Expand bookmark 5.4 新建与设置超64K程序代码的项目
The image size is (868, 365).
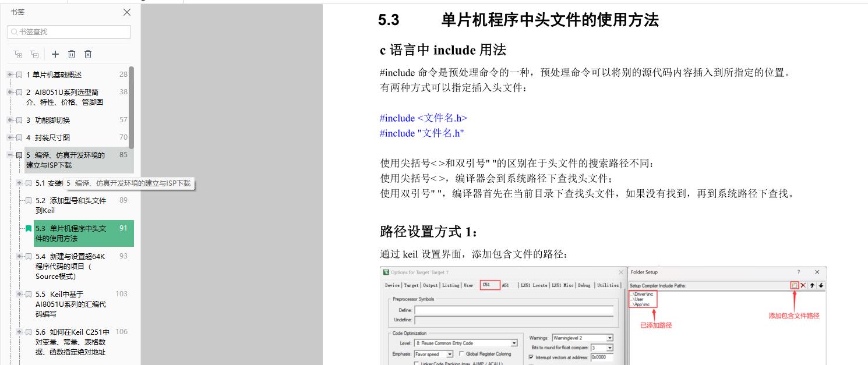pyautogui.click(x=19, y=256)
